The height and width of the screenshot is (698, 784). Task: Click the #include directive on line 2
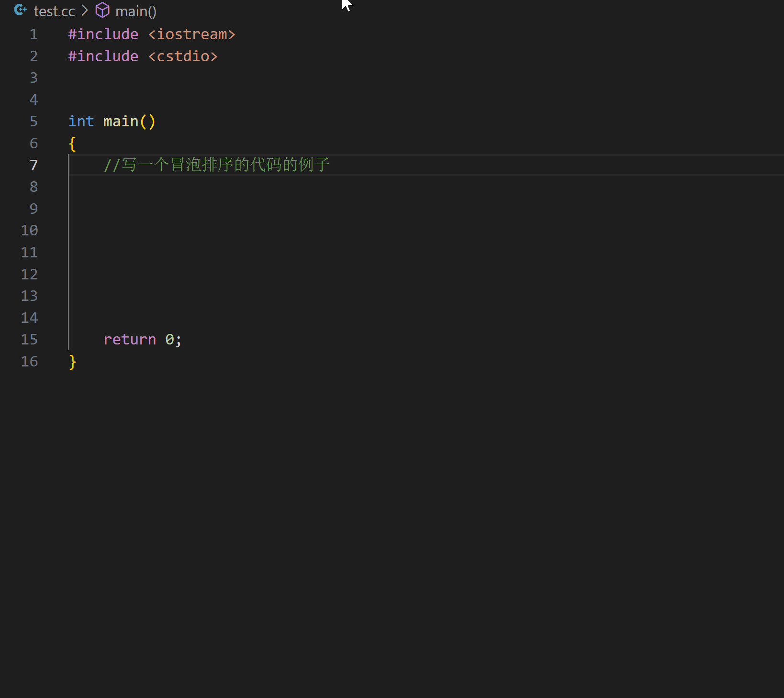pyautogui.click(x=103, y=56)
